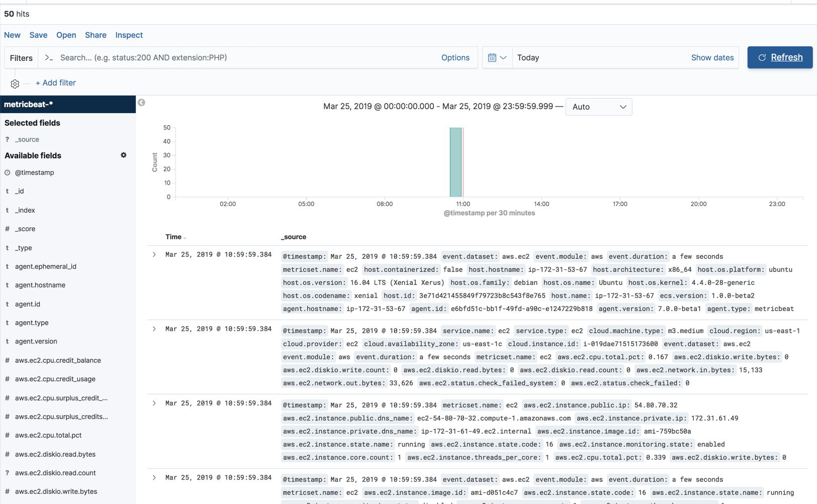Click the Selected fields heading

pyautogui.click(x=32, y=123)
